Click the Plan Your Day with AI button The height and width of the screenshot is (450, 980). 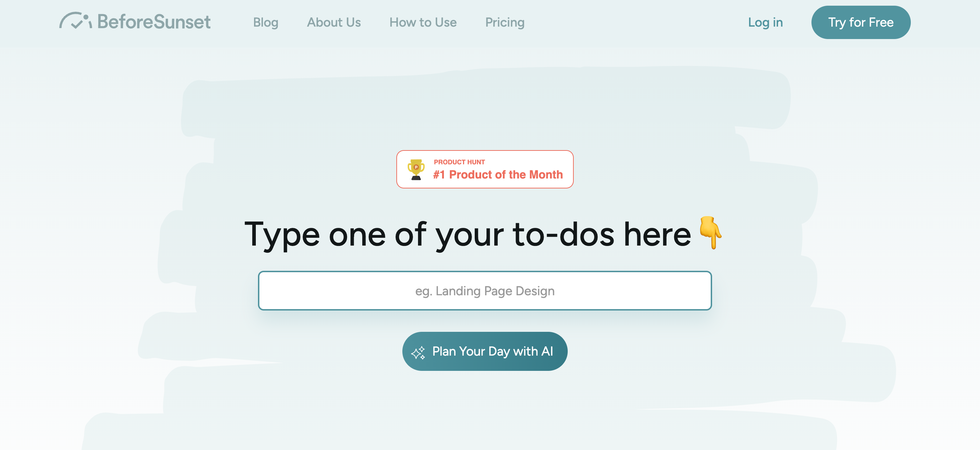coord(485,351)
